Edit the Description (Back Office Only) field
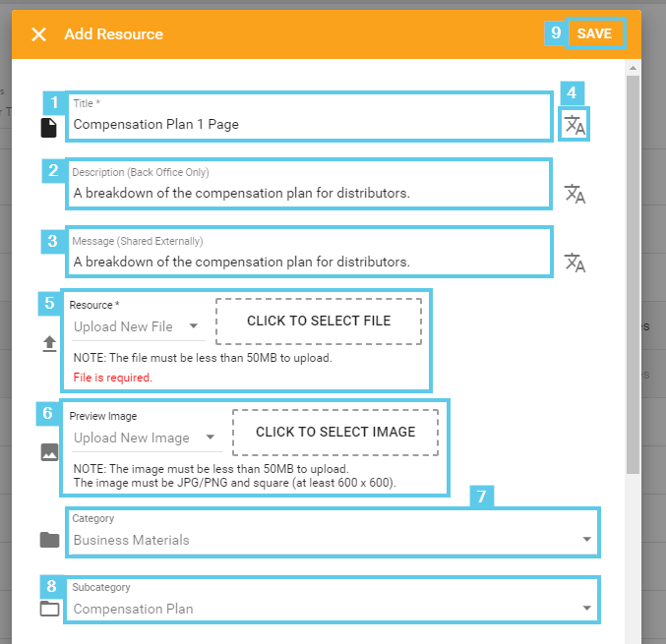The width and height of the screenshot is (666, 644). click(309, 184)
